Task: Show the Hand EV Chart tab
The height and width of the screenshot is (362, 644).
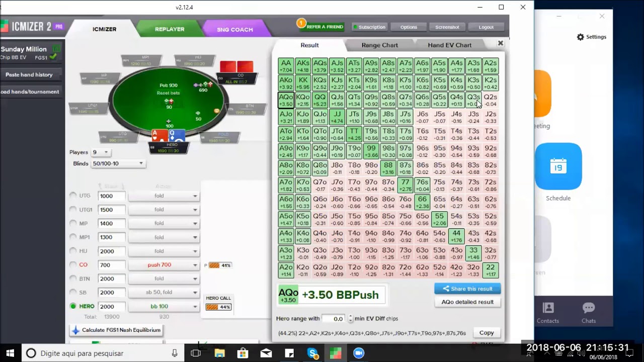Action: pos(449,45)
